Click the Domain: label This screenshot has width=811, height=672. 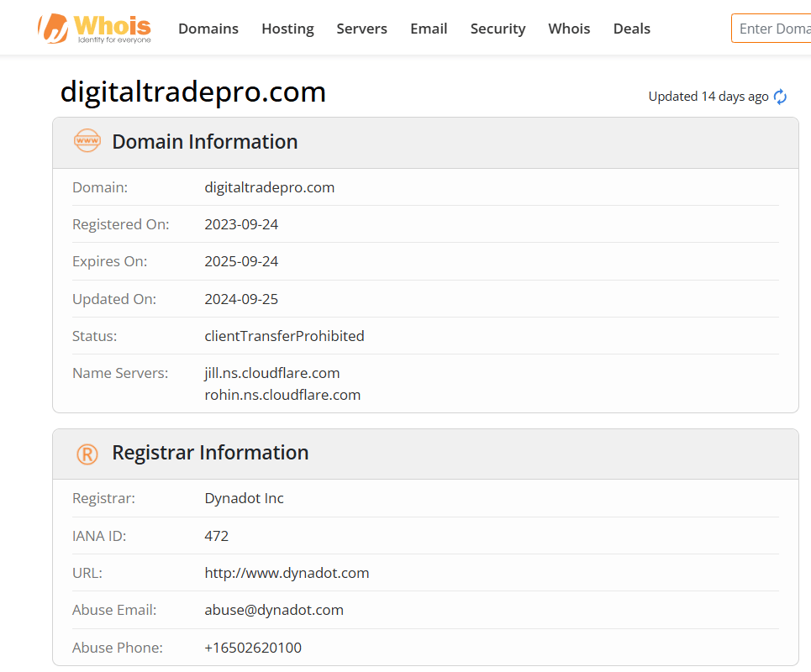click(100, 187)
